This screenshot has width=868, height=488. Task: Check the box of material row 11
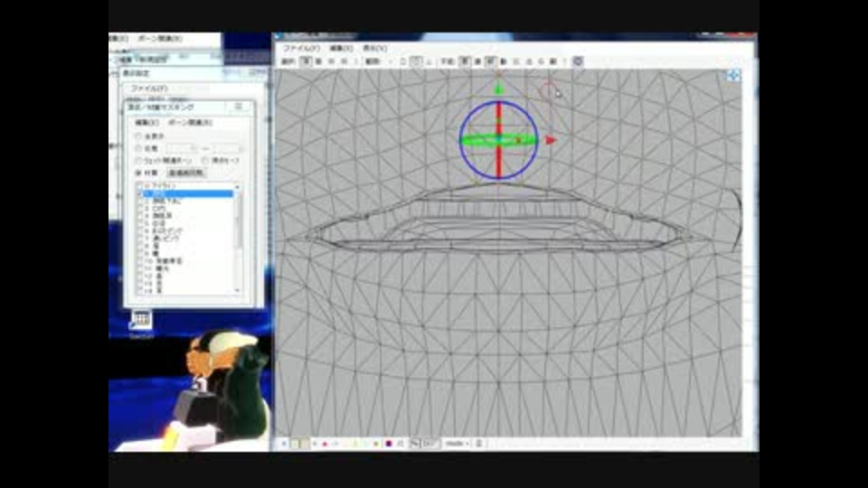[140, 268]
